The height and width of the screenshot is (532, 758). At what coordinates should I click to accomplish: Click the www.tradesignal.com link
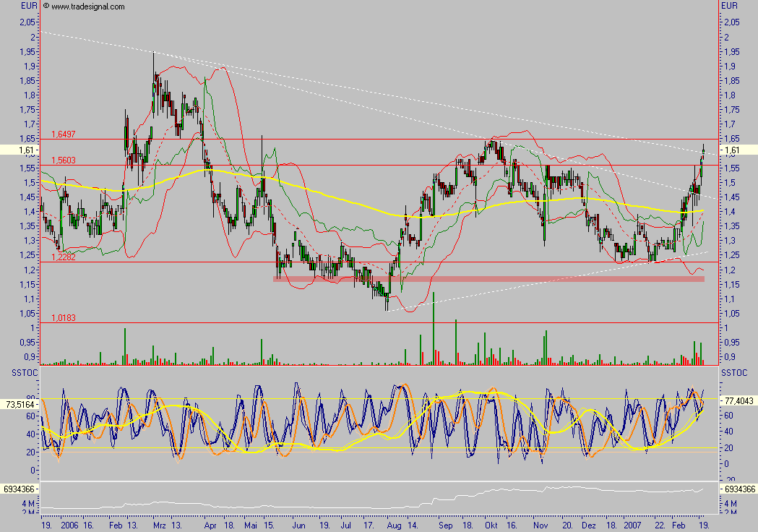(x=87, y=7)
